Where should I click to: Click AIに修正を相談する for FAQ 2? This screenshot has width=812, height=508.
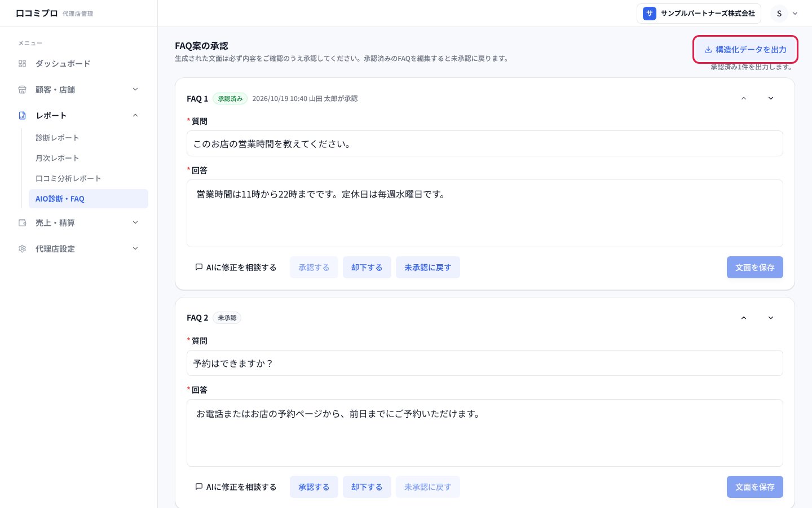[236, 487]
